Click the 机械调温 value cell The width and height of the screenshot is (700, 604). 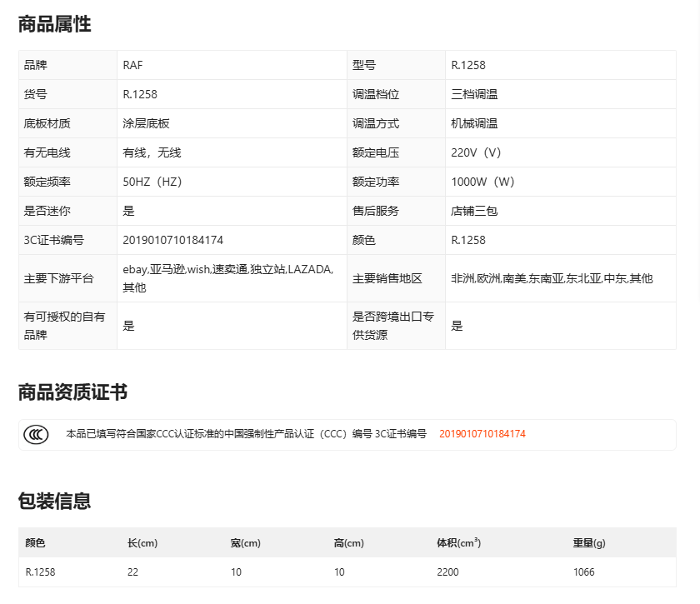tap(474, 123)
